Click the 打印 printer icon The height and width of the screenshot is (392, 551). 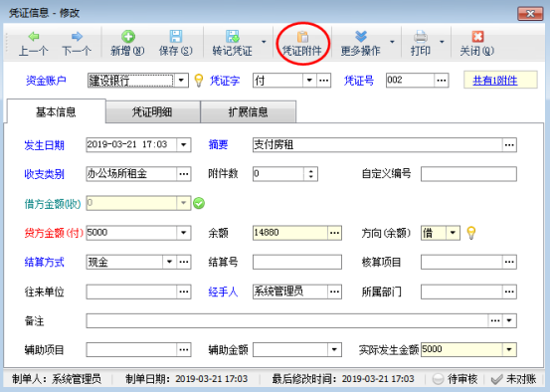421,36
